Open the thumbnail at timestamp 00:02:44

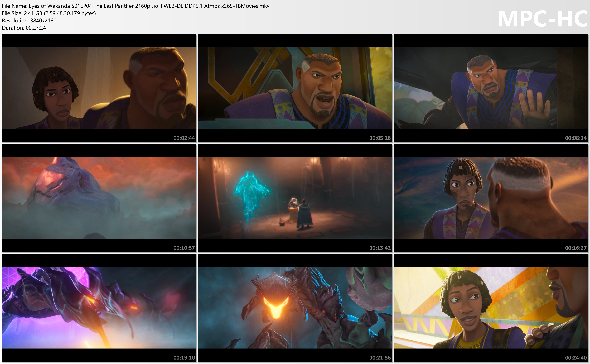(x=99, y=88)
